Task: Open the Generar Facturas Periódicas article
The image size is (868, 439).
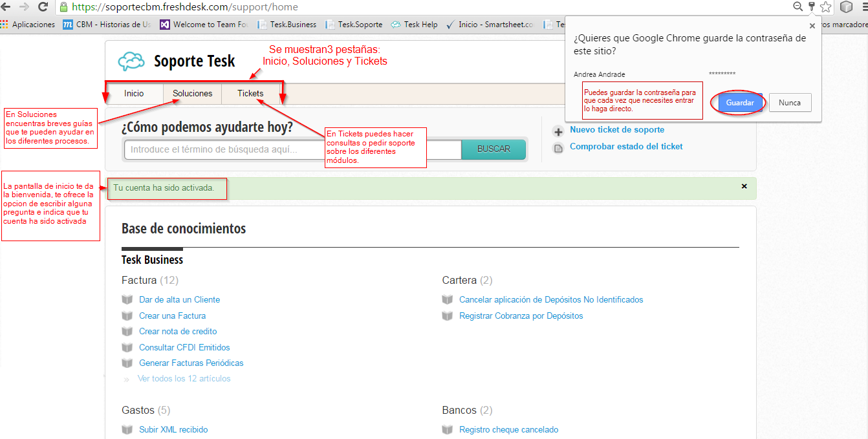Action: point(191,363)
